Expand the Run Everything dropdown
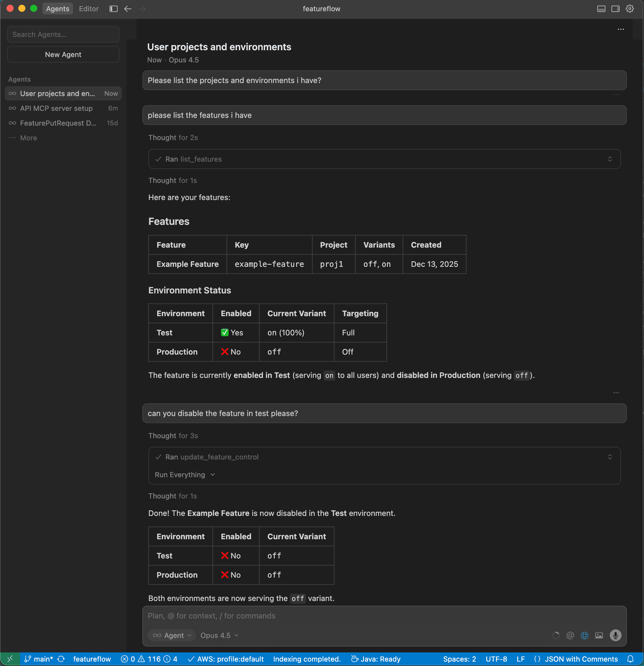 (185, 475)
